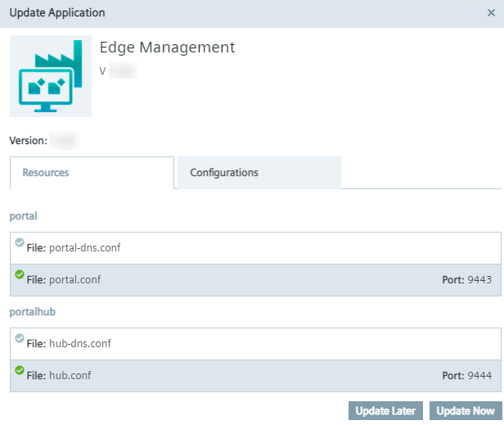Click gray check icon beside portal-dns.conf

20,243
